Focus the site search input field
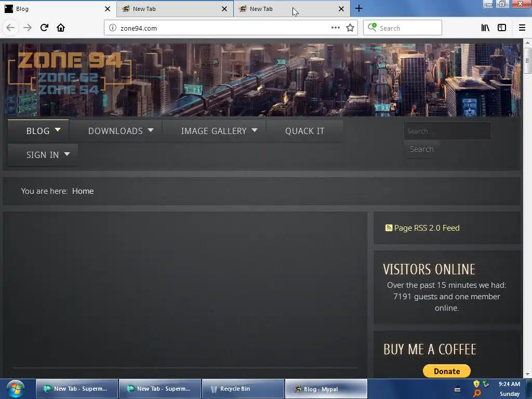 [x=447, y=131]
